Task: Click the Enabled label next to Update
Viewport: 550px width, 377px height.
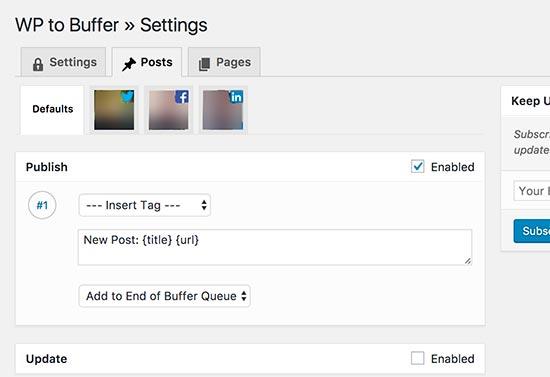Action: coord(452,359)
